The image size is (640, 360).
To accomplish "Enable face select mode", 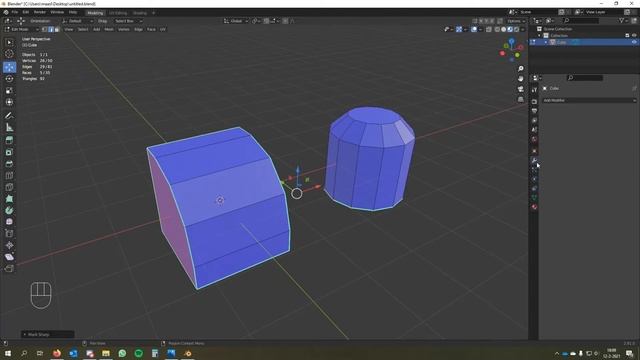I will pos(57,29).
